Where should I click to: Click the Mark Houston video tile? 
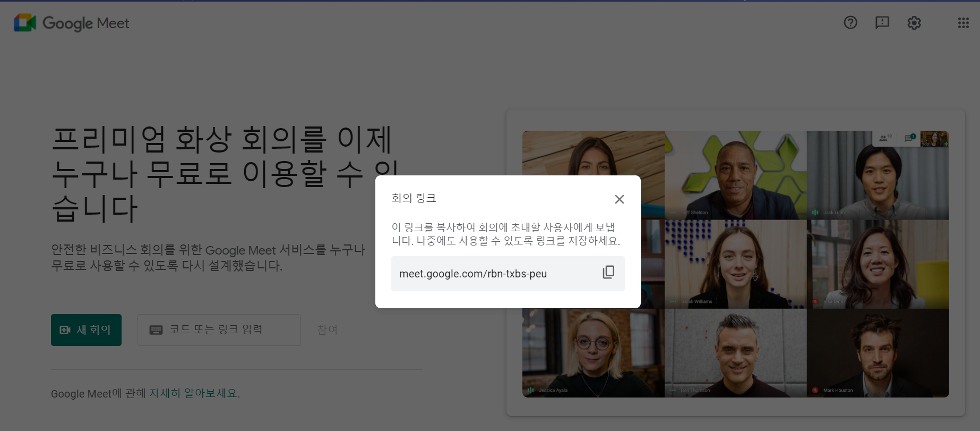coord(878,353)
